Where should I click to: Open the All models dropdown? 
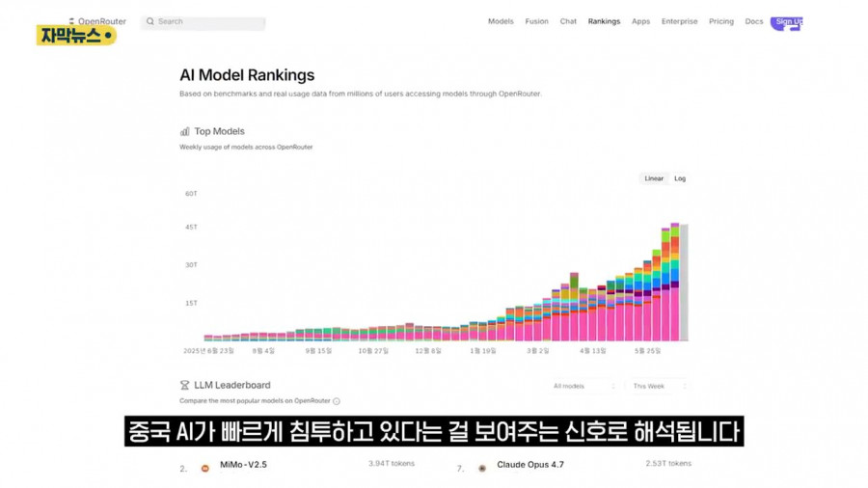[x=583, y=386]
